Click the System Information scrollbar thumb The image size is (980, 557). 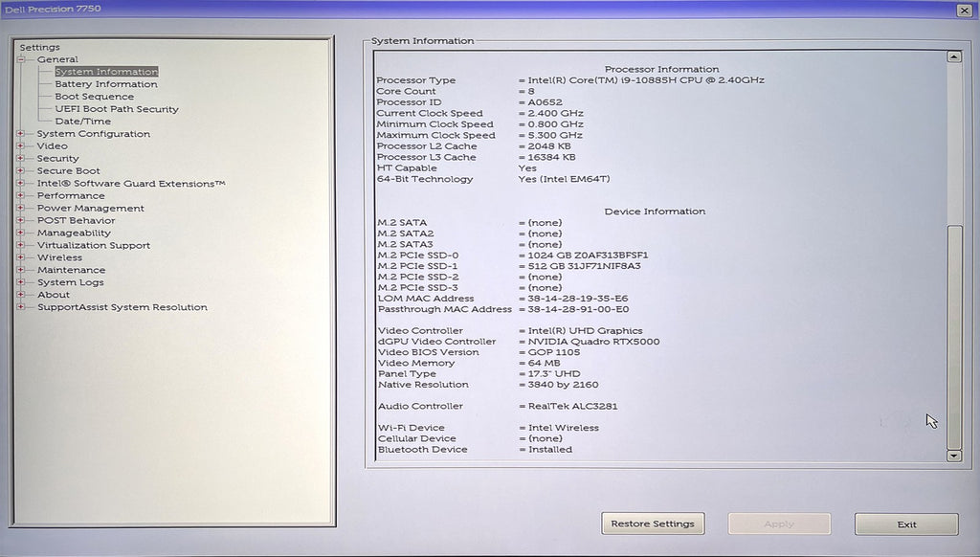click(954, 337)
